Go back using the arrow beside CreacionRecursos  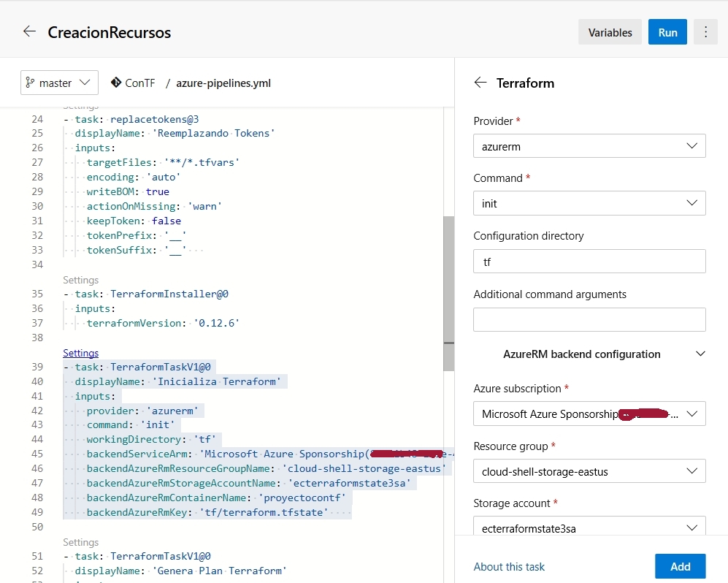click(29, 31)
